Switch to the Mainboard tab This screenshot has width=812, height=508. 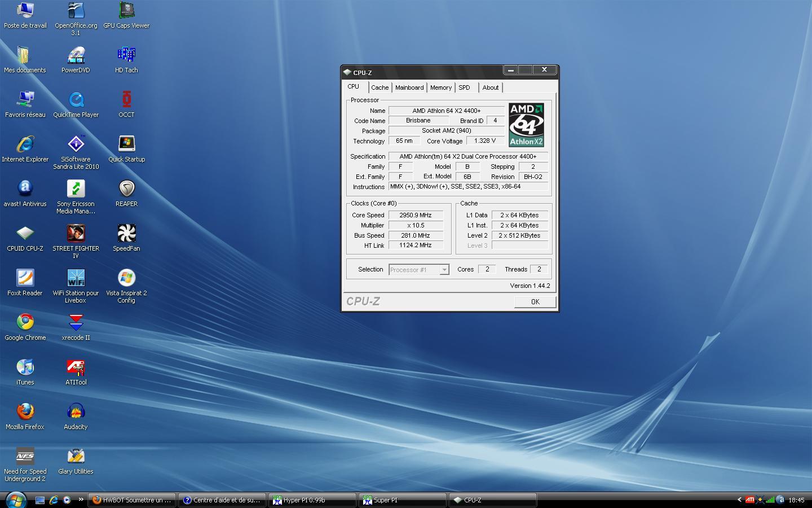(409, 87)
